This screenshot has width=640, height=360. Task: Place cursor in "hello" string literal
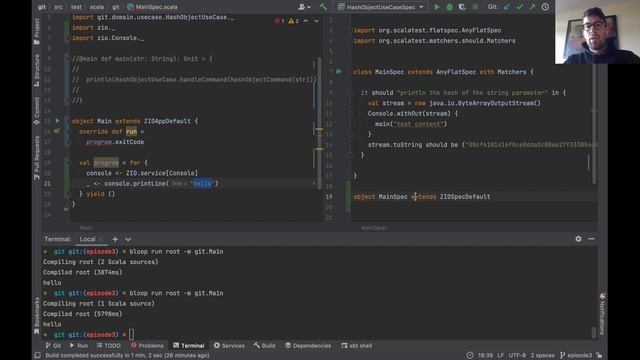(x=203, y=184)
